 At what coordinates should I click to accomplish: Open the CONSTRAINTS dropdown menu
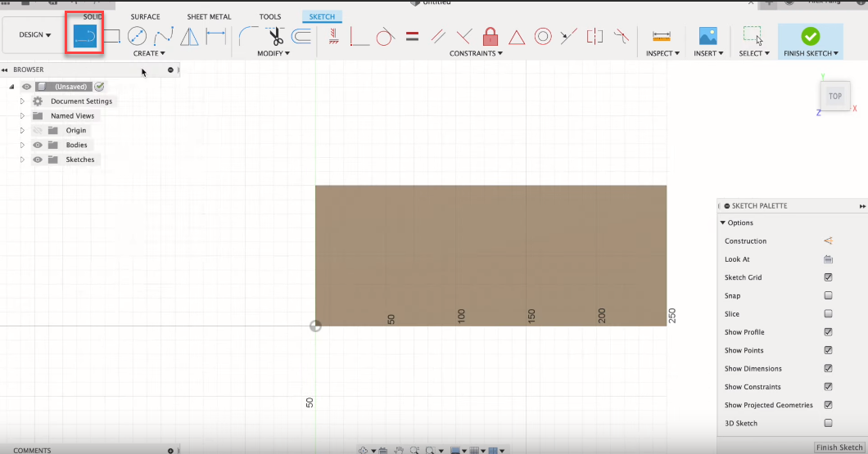point(476,54)
